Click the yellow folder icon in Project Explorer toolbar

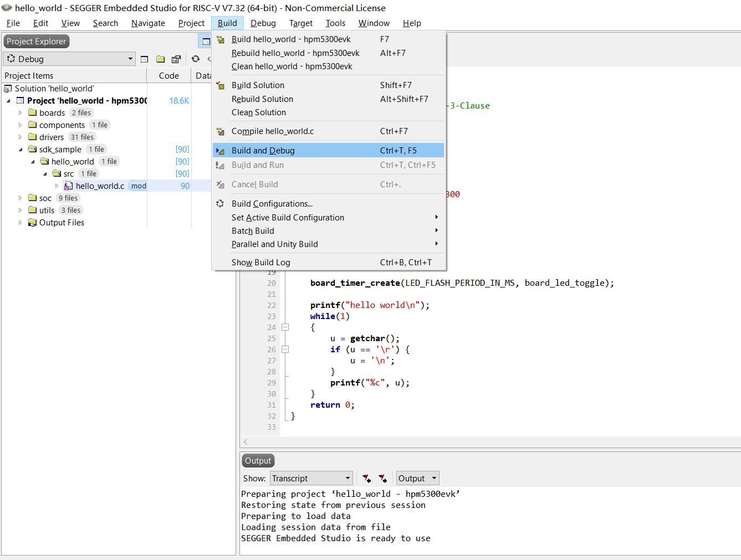point(161,59)
